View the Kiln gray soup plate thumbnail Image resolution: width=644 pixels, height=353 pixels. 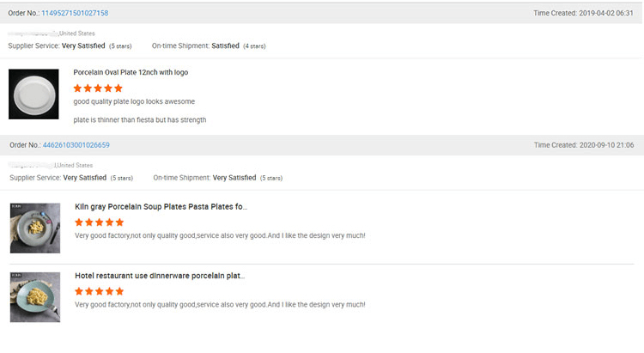click(35, 228)
